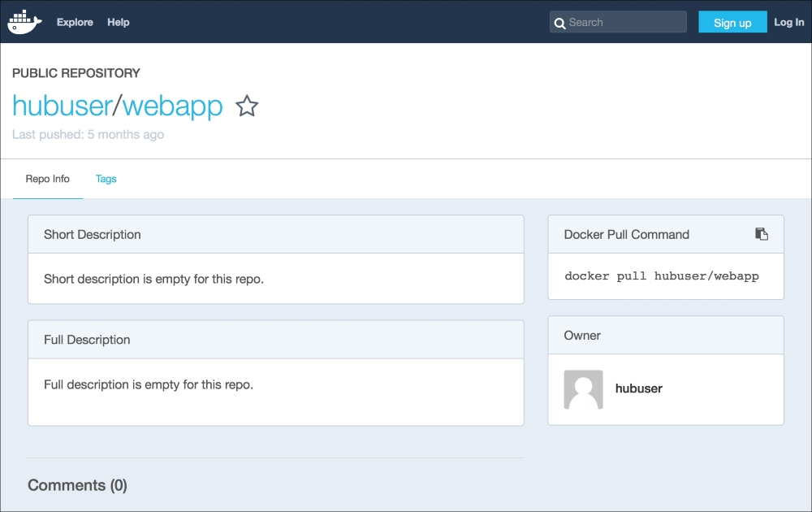Click the PUBLIC REPOSITORY label
The image size is (812, 512).
click(x=76, y=73)
